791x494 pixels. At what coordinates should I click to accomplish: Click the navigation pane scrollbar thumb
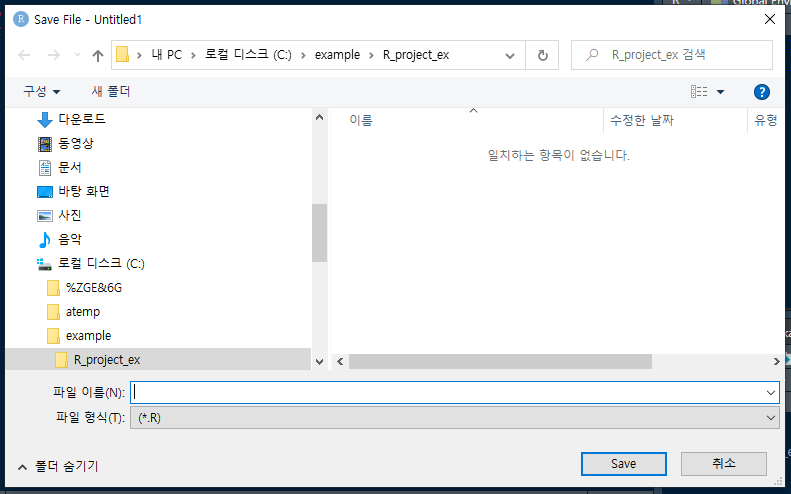319,233
